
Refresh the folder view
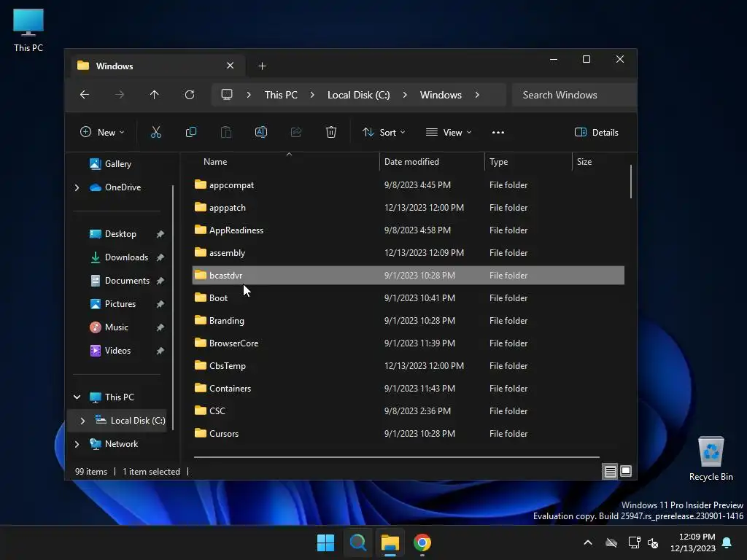pyautogui.click(x=190, y=95)
